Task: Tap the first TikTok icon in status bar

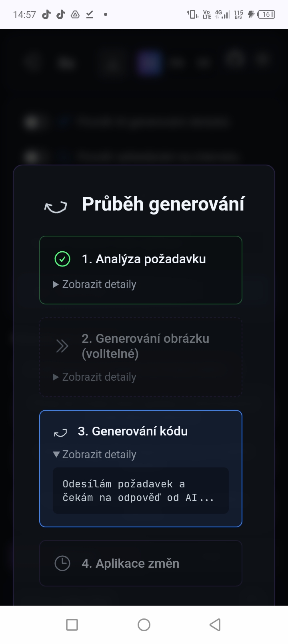Action: [46, 15]
